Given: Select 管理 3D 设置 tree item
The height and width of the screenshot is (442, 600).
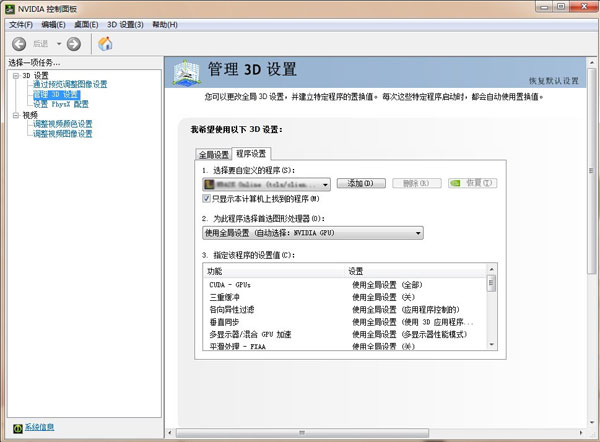Looking at the screenshot, I should pos(56,94).
